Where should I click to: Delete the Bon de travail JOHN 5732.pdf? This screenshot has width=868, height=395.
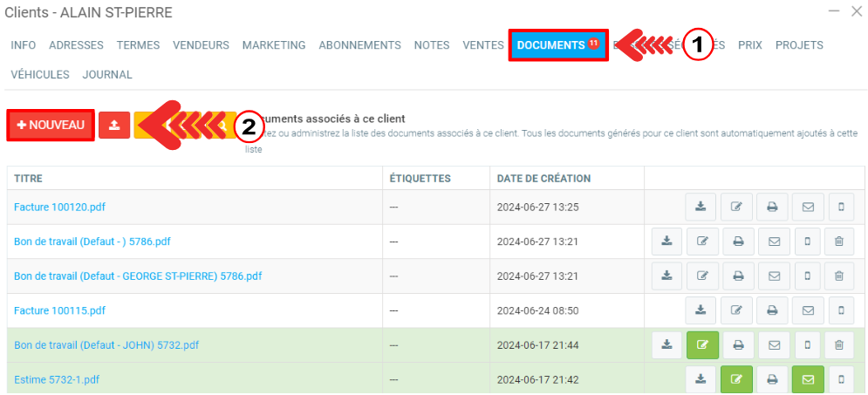click(839, 345)
